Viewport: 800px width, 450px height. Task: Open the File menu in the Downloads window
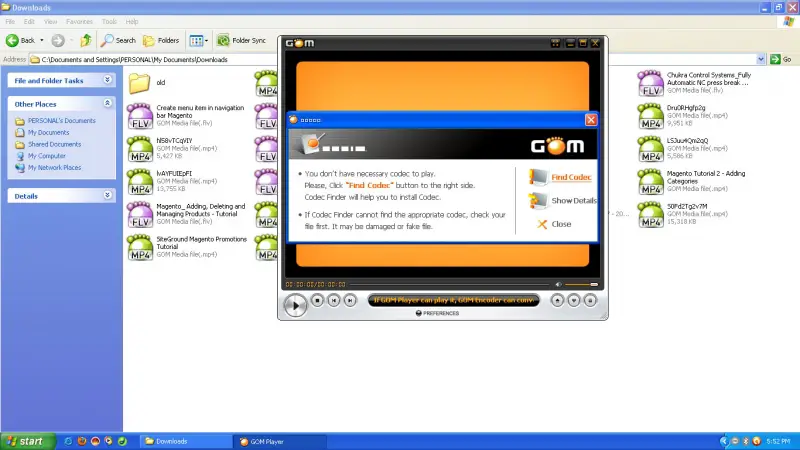tap(10, 21)
